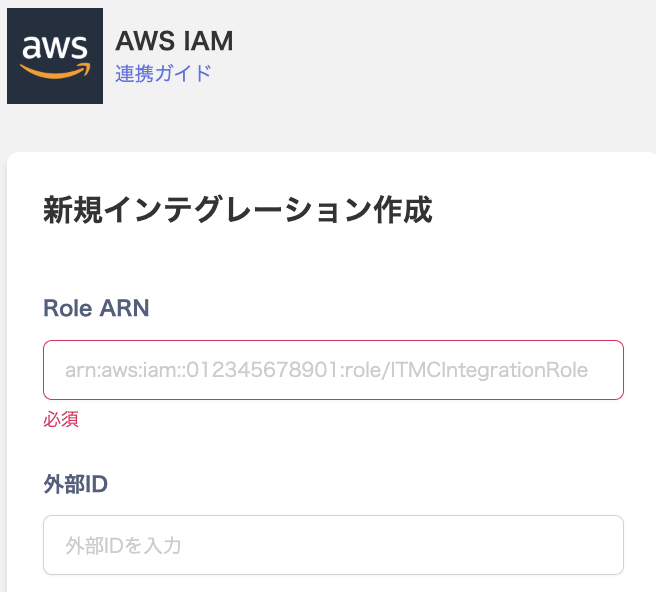Click into the 外部ID text field

tap(333, 545)
